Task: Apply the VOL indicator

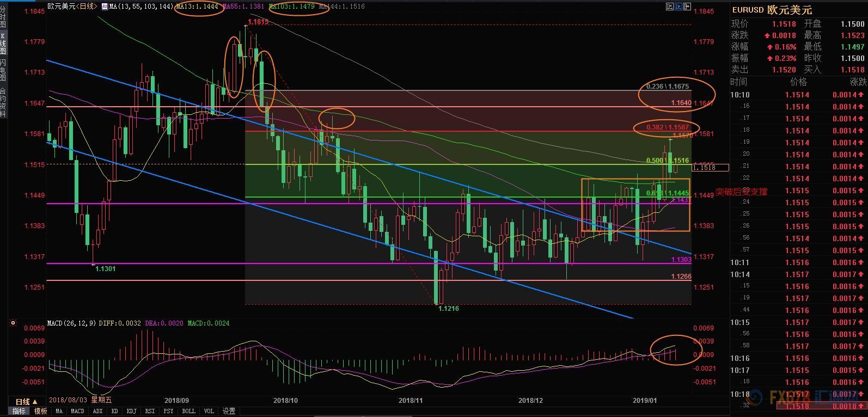Action: 209,412
